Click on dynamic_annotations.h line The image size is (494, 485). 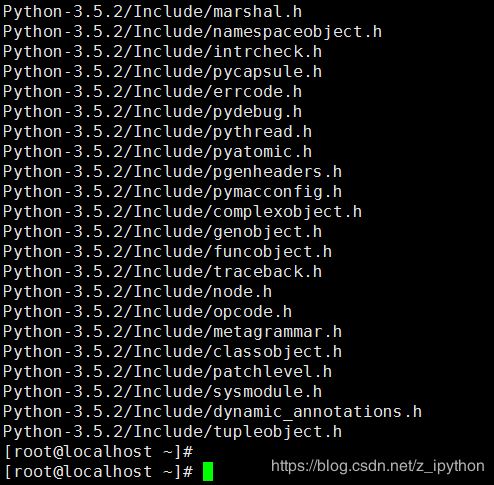point(212,412)
